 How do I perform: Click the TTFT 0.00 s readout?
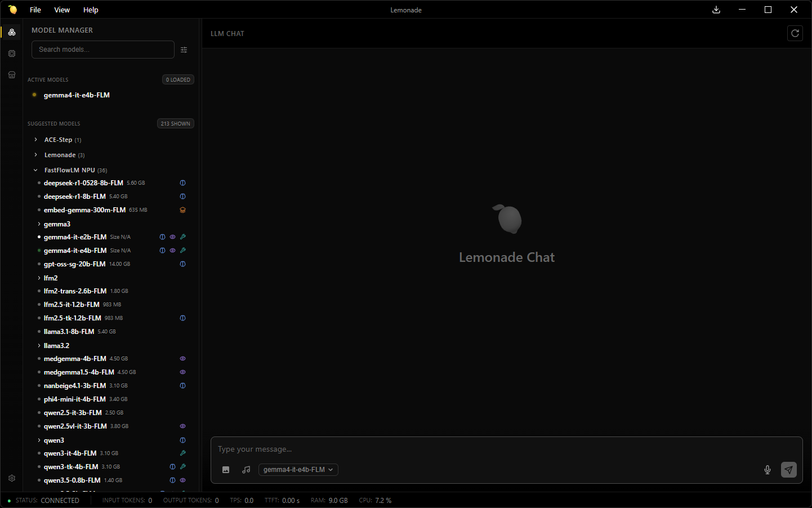[x=282, y=501]
